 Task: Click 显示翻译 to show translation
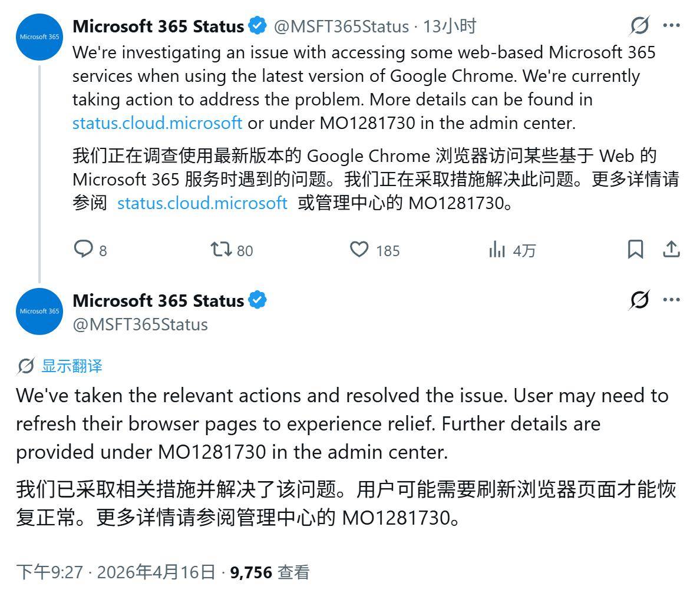71,366
